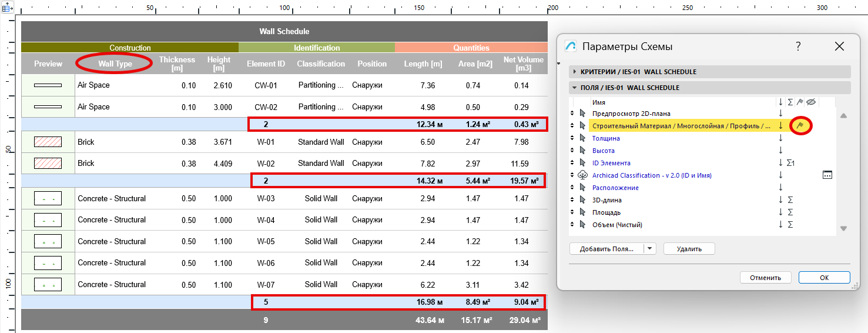
Task: Click the pointer icon beside Толщина
Action: click(x=583, y=138)
